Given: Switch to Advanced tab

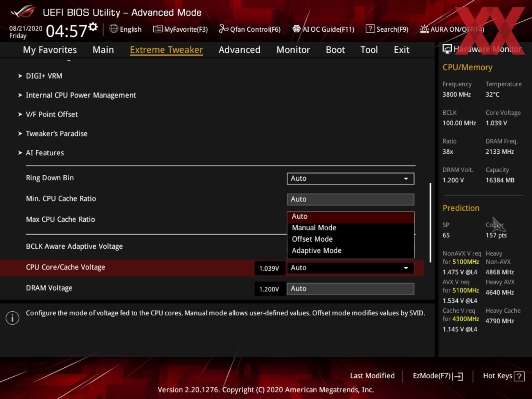Looking at the screenshot, I should (x=239, y=50).
